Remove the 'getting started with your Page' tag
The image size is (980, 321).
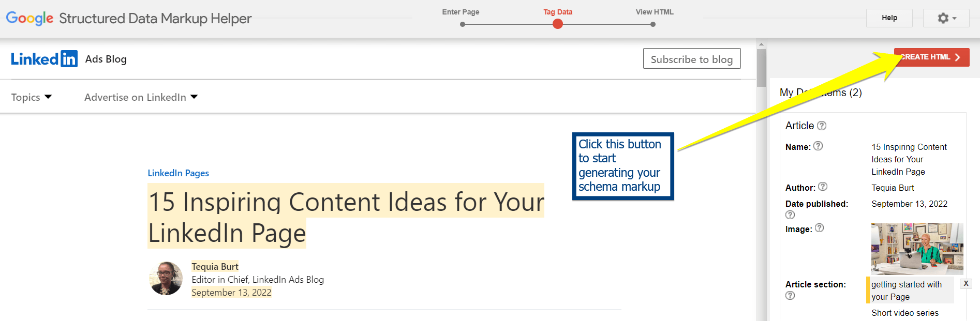click(966, 283)
